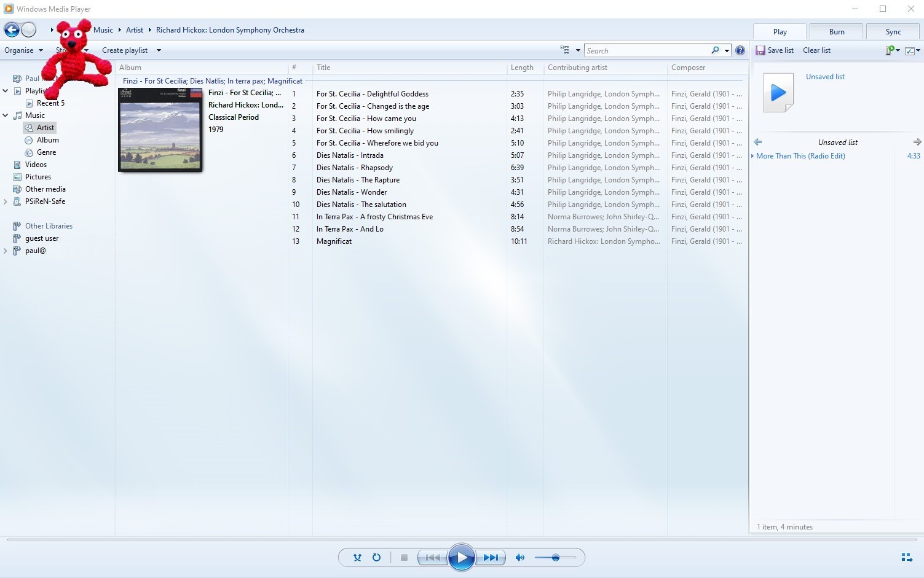Sort by the Title column header
Screen dimensions: 924x578
click(x=409, y=68)
